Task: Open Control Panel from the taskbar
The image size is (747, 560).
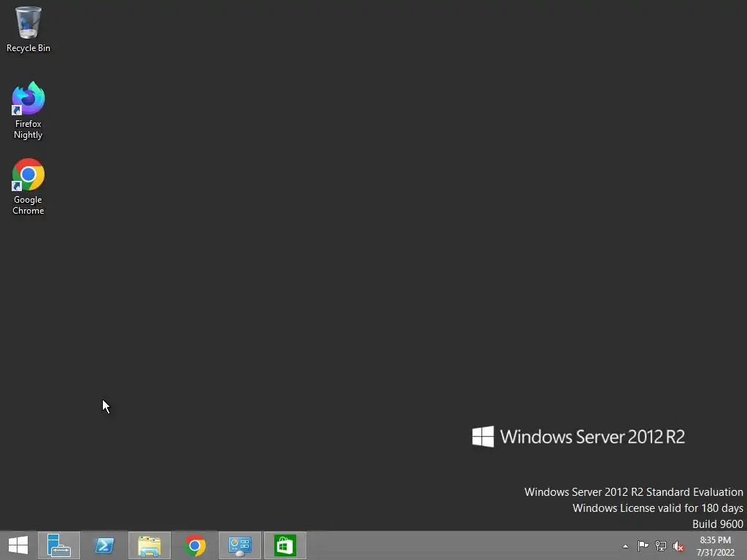Action: (239, 545)
